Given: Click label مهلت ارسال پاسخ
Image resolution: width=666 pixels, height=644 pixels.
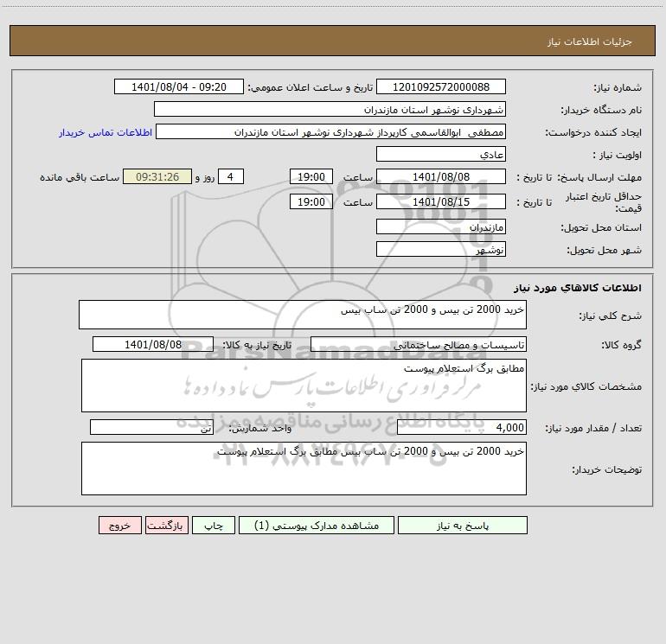Looking at the screenshot, I should pyautogui.click(x=599, y=177).
